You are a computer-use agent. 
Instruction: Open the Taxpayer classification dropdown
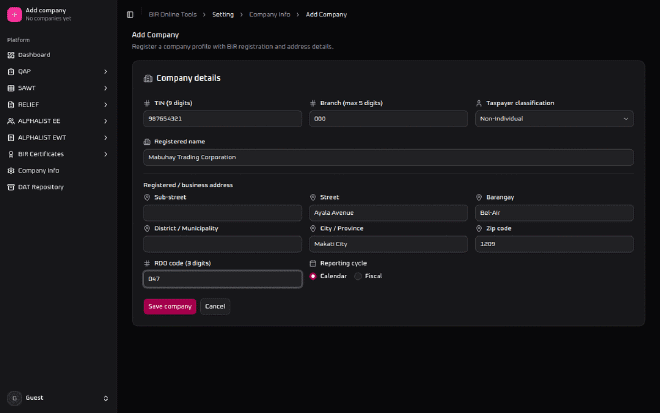(554, 119)
